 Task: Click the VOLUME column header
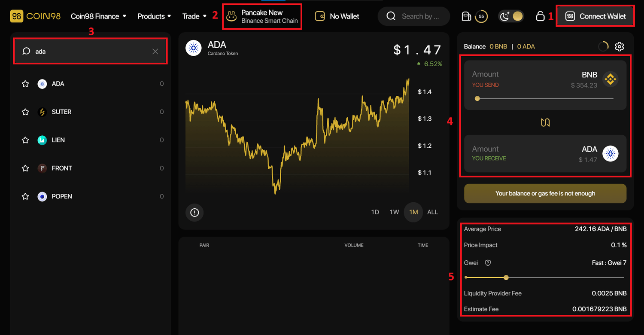[x=354, y=245]
